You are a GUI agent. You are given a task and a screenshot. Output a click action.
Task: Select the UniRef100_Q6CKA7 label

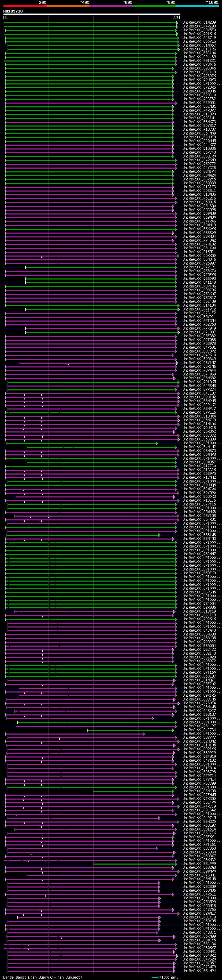[199, 294]
